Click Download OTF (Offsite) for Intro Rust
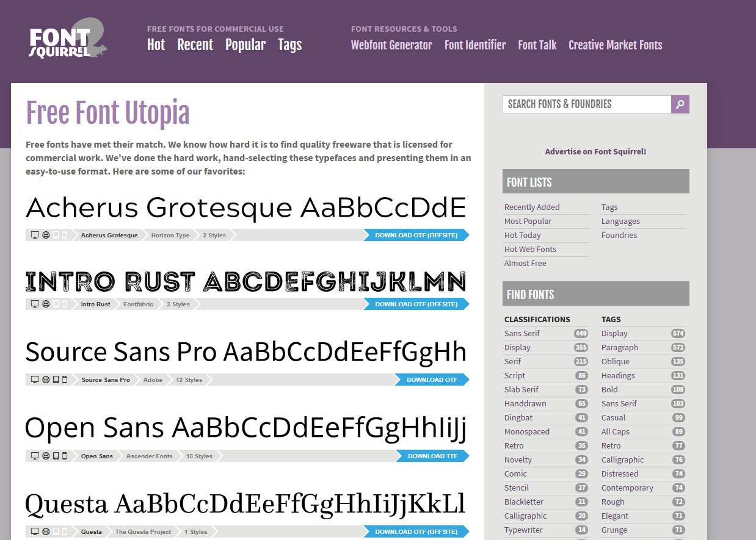The width and height of the screenshot is (756, 540). (x=416, y=304)
